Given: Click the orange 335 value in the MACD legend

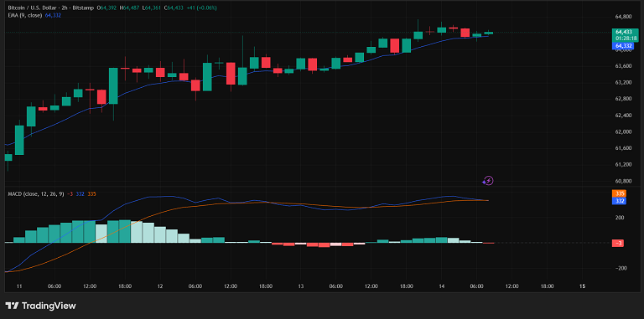Looking at the screenshot, I should coord(91,193).
